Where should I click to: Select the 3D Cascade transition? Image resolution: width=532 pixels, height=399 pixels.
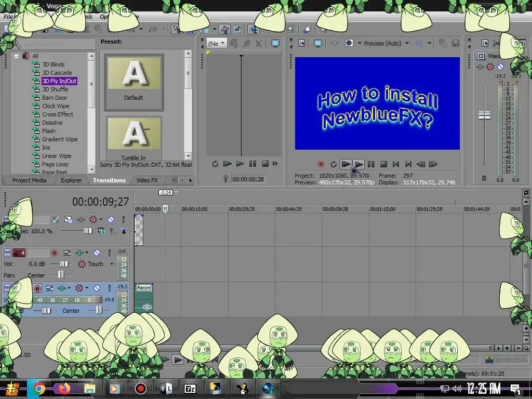pyautogui.click(x=57, y=73)
